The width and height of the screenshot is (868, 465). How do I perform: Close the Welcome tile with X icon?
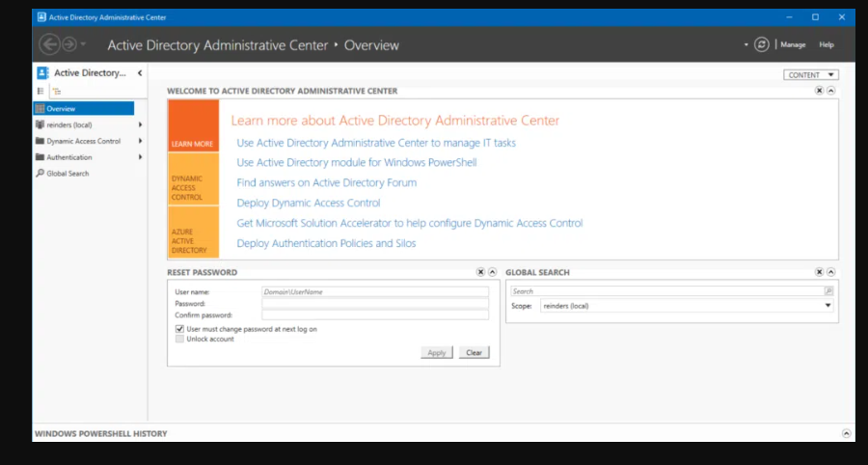[819, 91]
